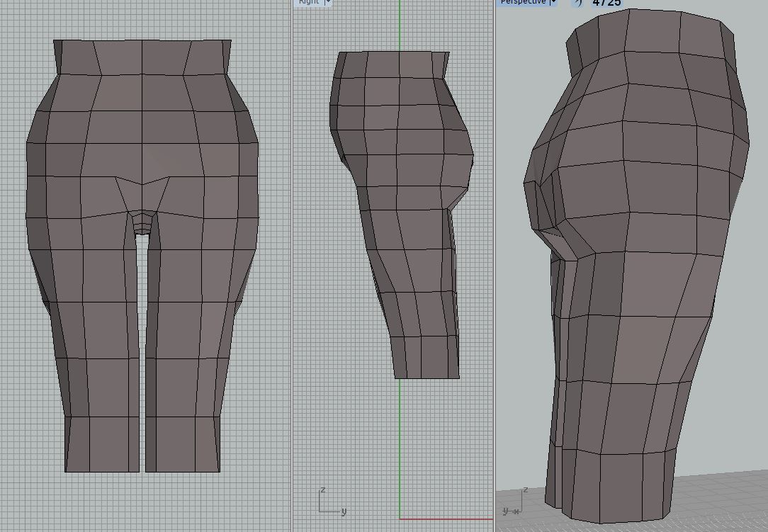Screen dimensions: 768x532
Task: Click the red horizontal axis line in Right view
Action: pyautogui.click(x=446, y=519)
